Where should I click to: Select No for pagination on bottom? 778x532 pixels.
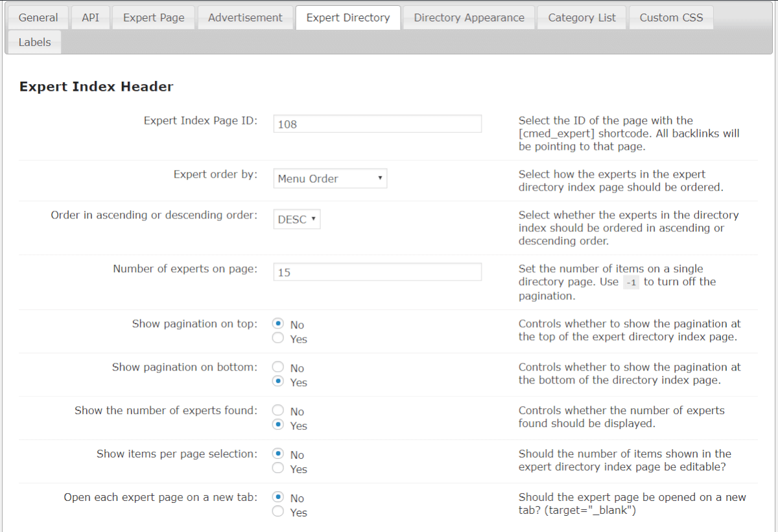pyautogui.click(x=278, y=367)
